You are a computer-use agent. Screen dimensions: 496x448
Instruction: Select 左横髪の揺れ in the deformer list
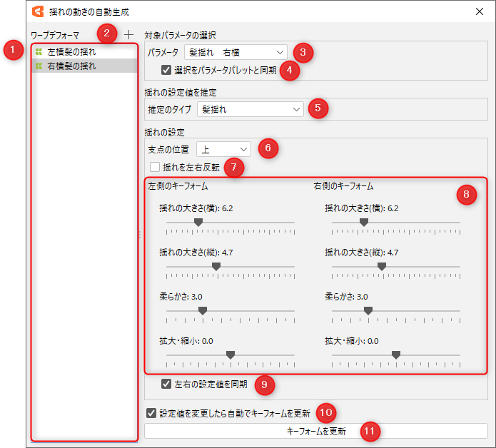[71, 52]
